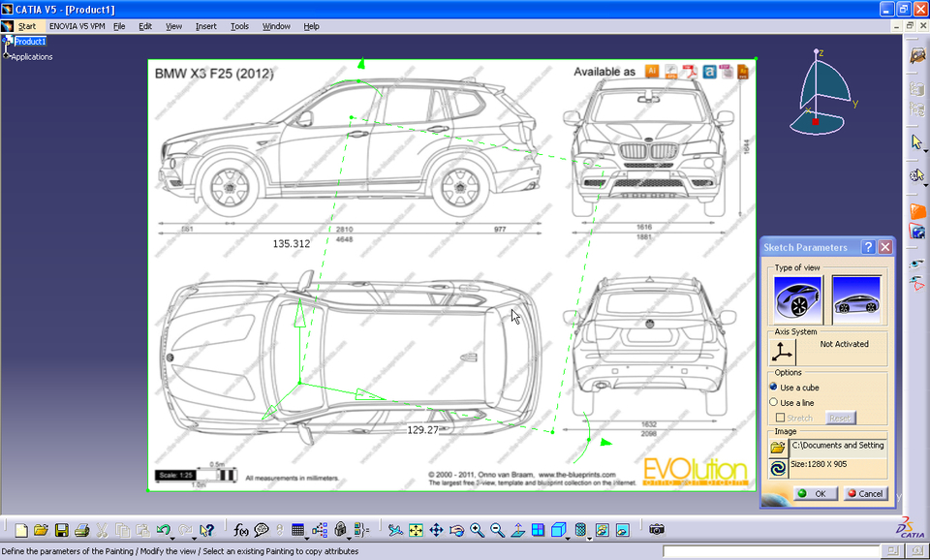Open the Insert menu
This screenshot has height=560, width=930.
point(205,26)
